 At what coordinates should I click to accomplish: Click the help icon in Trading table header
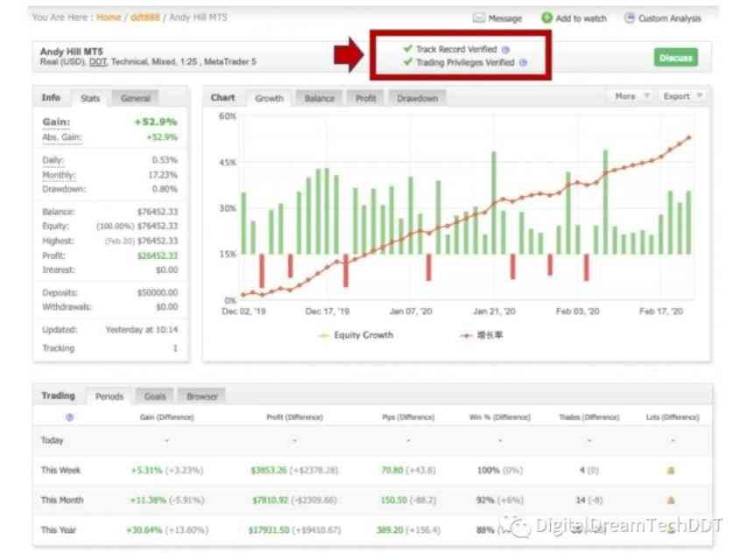click(70, 417)
